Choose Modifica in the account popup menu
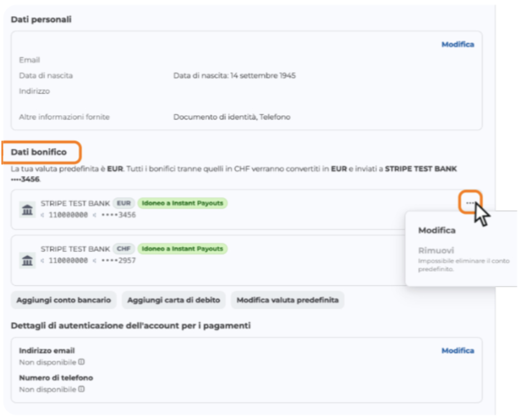The height and width of the screenshot is (420, 522). pos(436,230)
